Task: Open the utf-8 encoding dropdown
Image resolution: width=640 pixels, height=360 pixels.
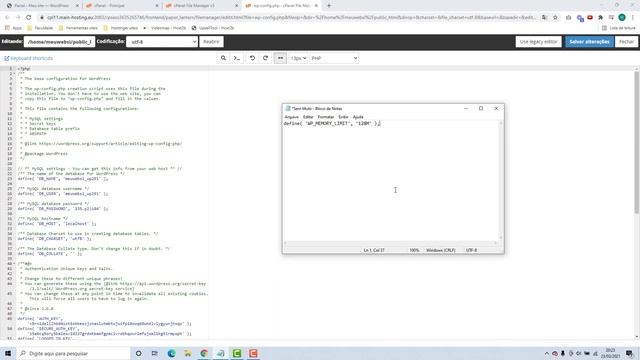Action: tap(162, 42)
